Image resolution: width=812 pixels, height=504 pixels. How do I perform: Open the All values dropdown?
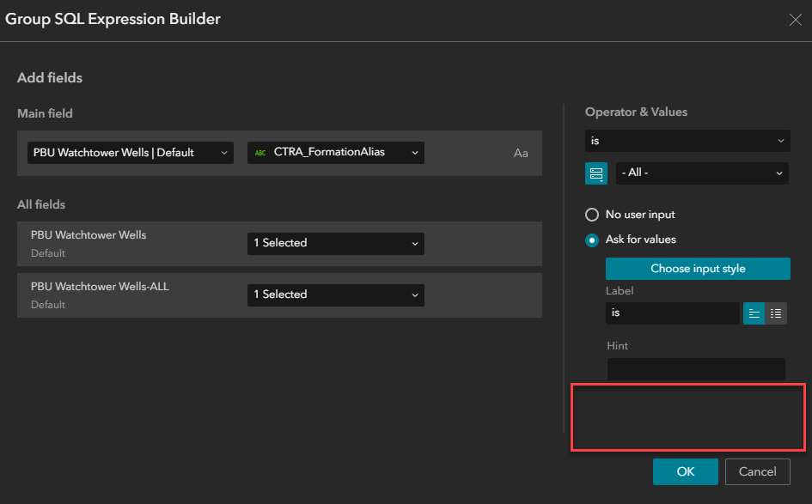tap(702, 173)
